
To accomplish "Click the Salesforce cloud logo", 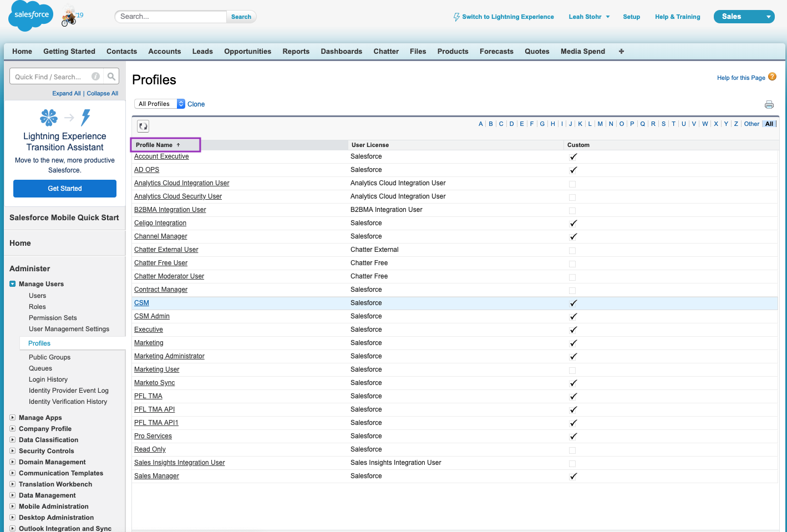I will [x=31, y=16].
